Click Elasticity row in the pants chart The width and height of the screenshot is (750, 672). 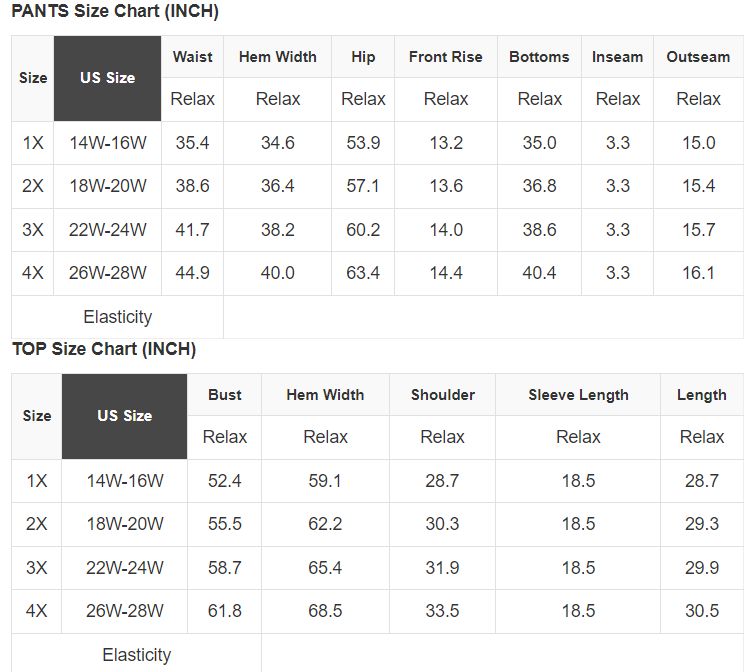click(x=118, y=317)
